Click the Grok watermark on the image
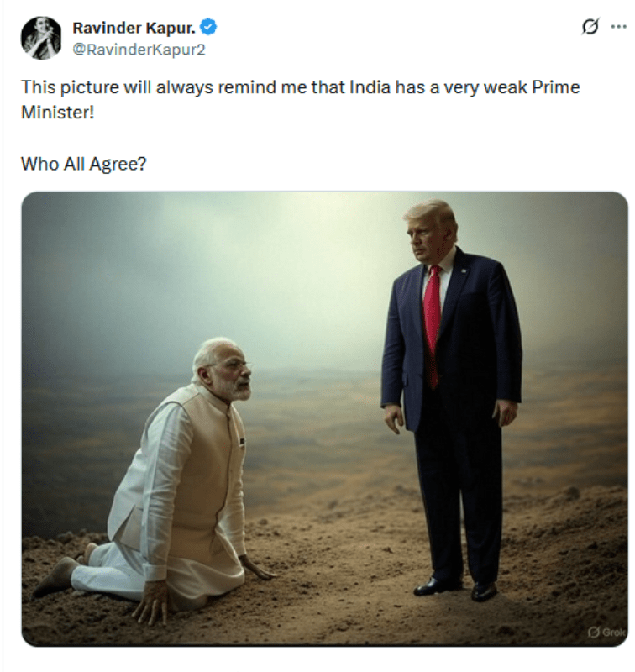The image size is (635, 672). point(606,633)
